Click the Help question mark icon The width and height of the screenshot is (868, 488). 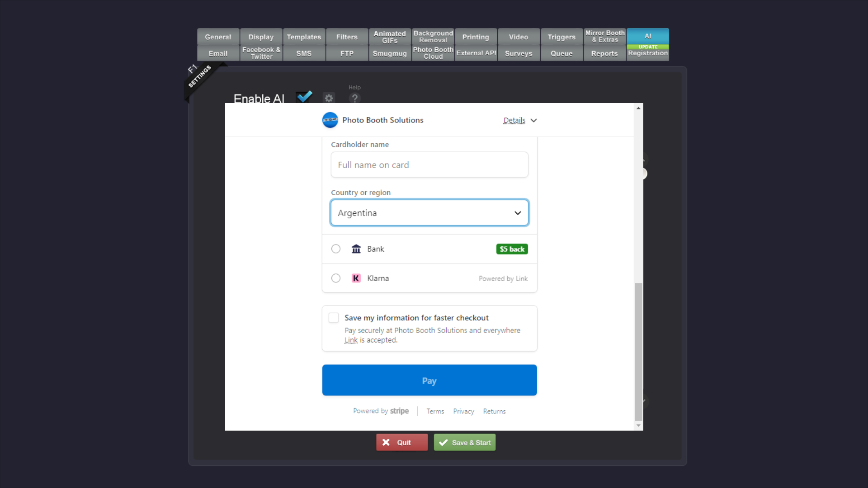pos(355,98)
